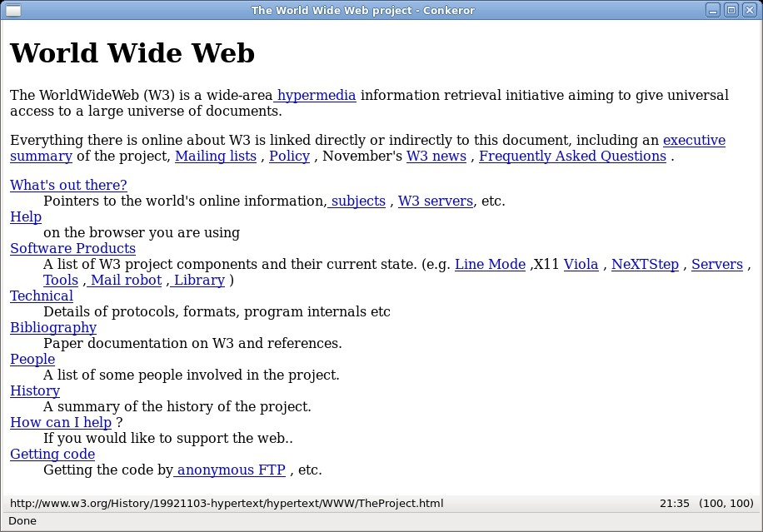Click the What's out there? link
Image resolution: width=763 pixels, height=532 pixels.
(x=68, y=185)
